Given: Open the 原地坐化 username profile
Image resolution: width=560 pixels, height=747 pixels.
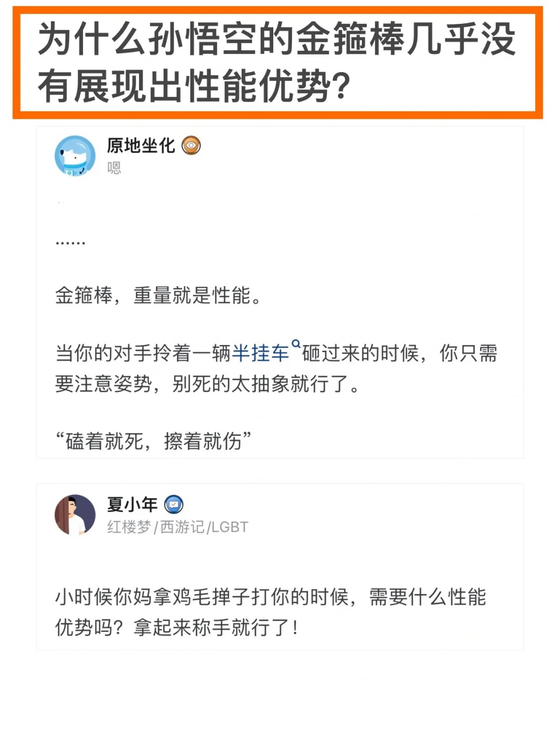Looking at the screenshot, I should pyautogui.click(x=141, y=146).
